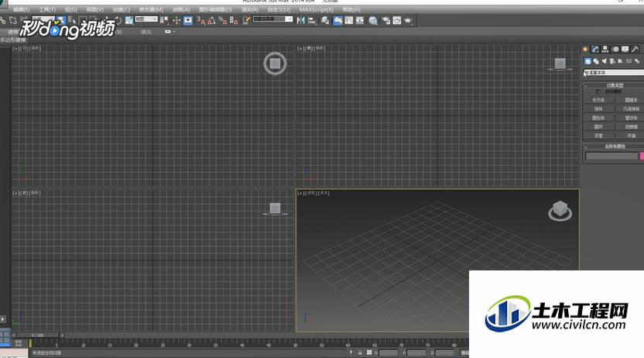
Task: Open the Layer Manager icon
Action: point(325,20)
